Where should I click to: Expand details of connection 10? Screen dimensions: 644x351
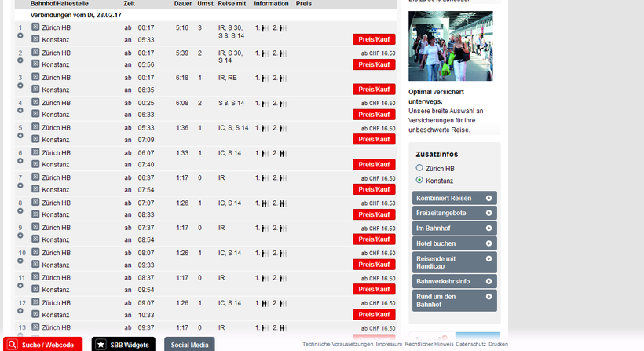coord(20,261)
